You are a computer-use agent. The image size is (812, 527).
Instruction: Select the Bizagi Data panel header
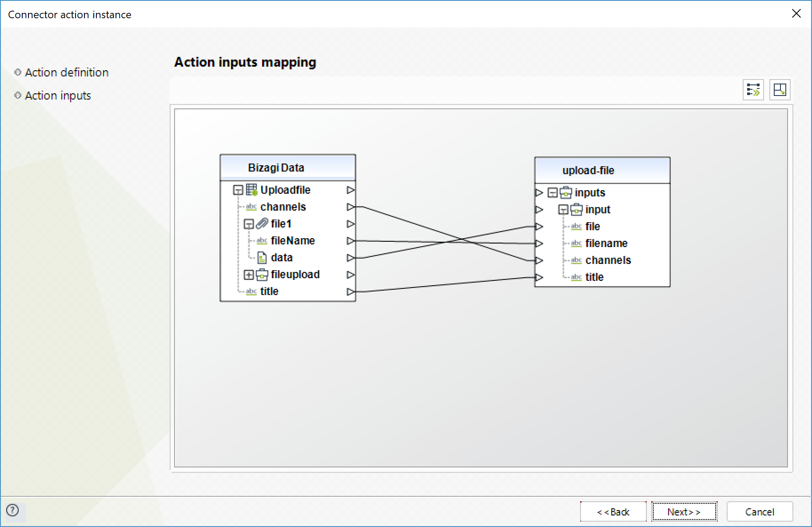[288, 168]
